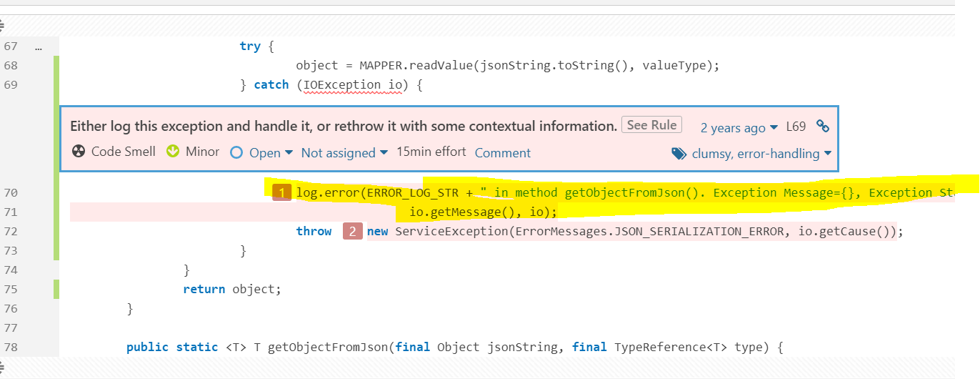Click the 15min effort label
Image resolution: width=980 pixels, height=379 pixels.
431,152
